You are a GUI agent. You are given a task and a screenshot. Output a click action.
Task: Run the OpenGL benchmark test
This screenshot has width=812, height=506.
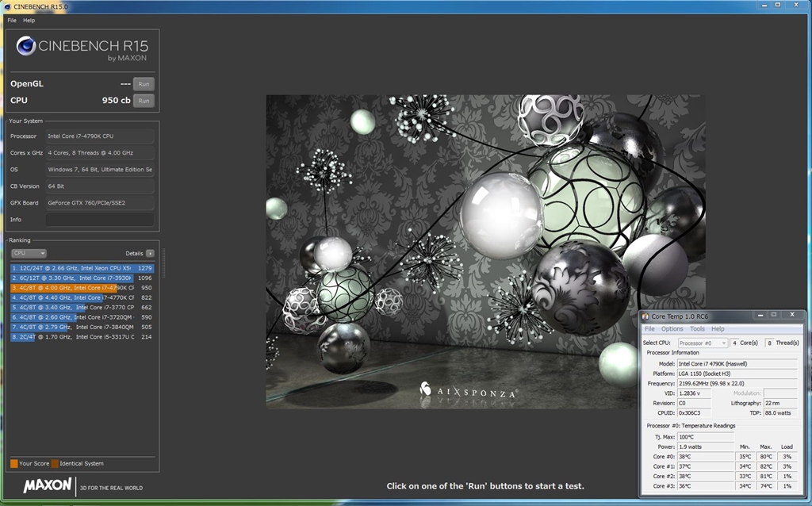pos(144,84)
